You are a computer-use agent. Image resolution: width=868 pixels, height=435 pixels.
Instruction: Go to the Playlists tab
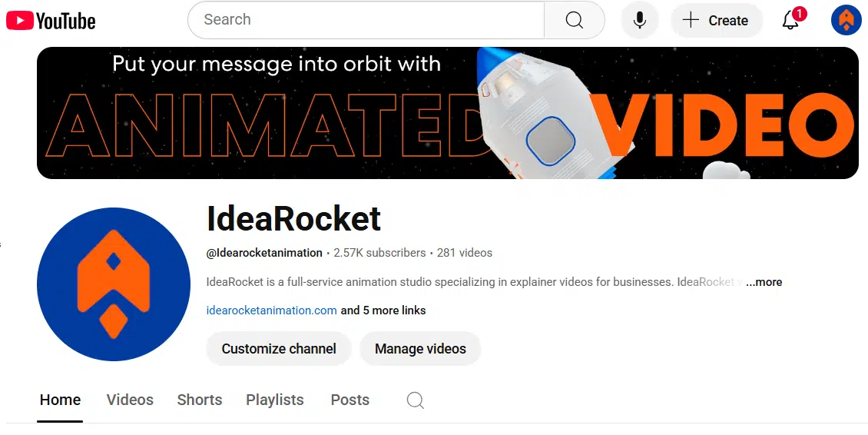click(x=275, y=400)
